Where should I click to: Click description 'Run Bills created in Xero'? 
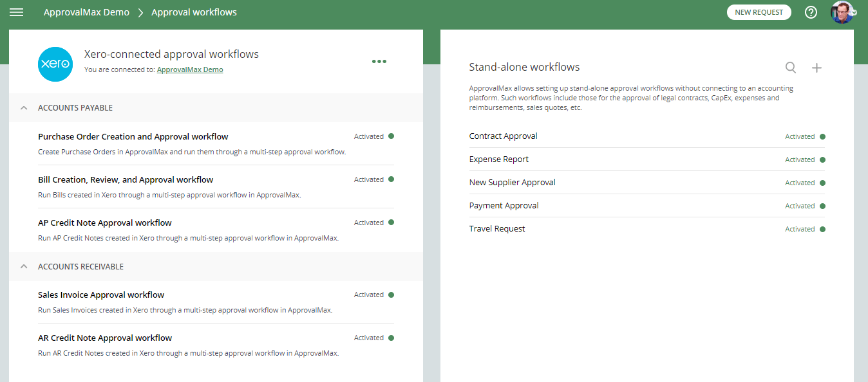169,195
